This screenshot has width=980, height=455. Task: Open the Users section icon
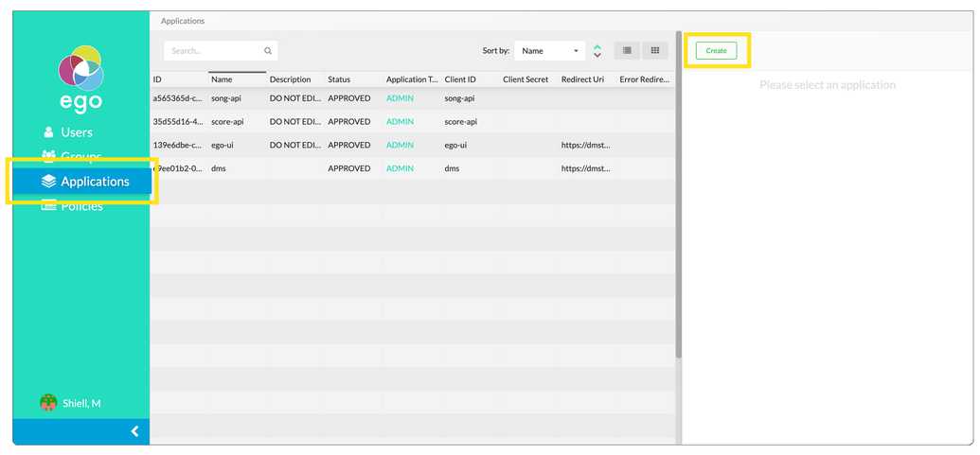click(x=48, y=132)
